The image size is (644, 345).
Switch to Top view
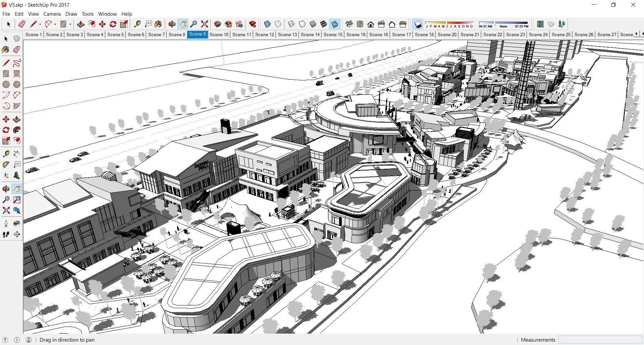360,24
